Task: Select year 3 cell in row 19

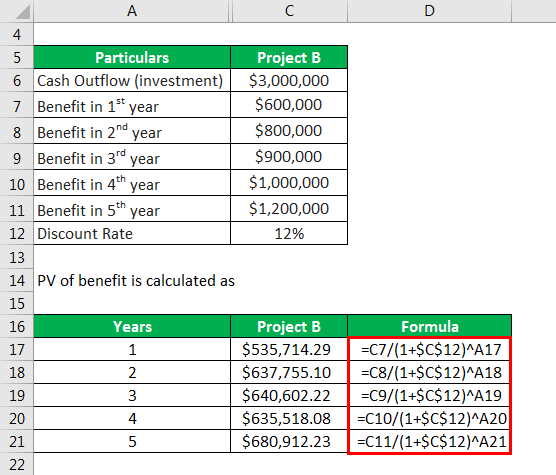Action: pyautogui.click(x=132, y=395)
